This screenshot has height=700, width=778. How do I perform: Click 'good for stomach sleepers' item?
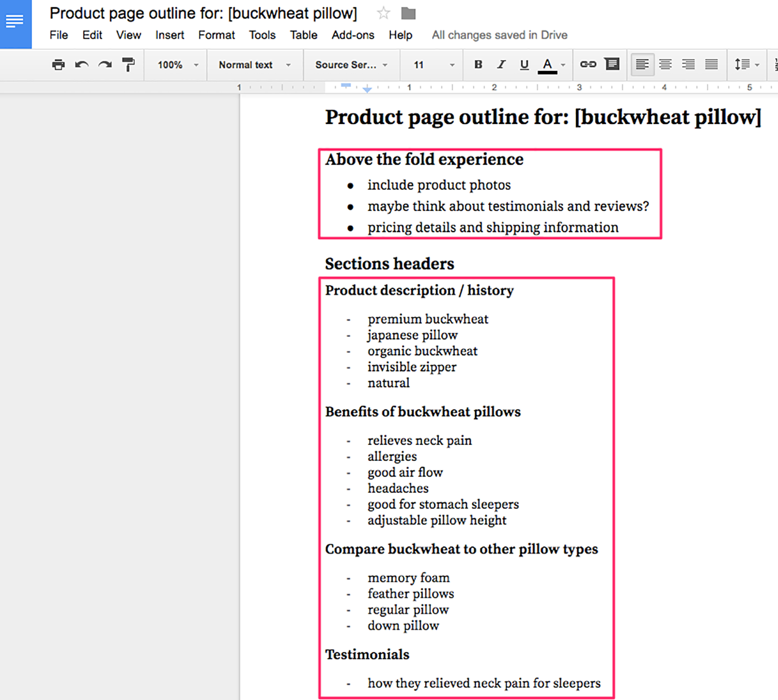coord(443,504)
